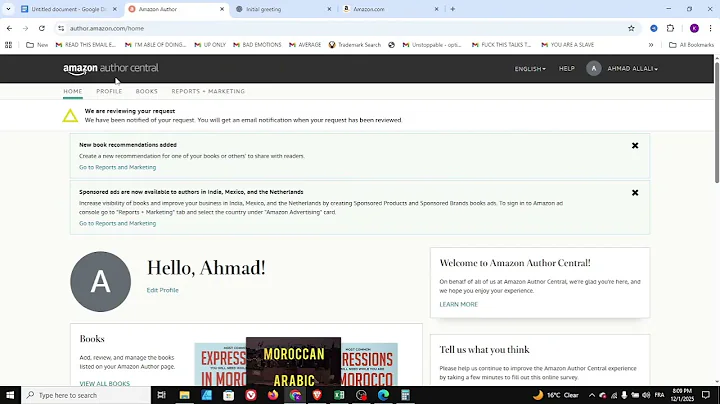Open the All Bookmarks folder
Viewport: 720px width, 404px height.
(692, 45)
